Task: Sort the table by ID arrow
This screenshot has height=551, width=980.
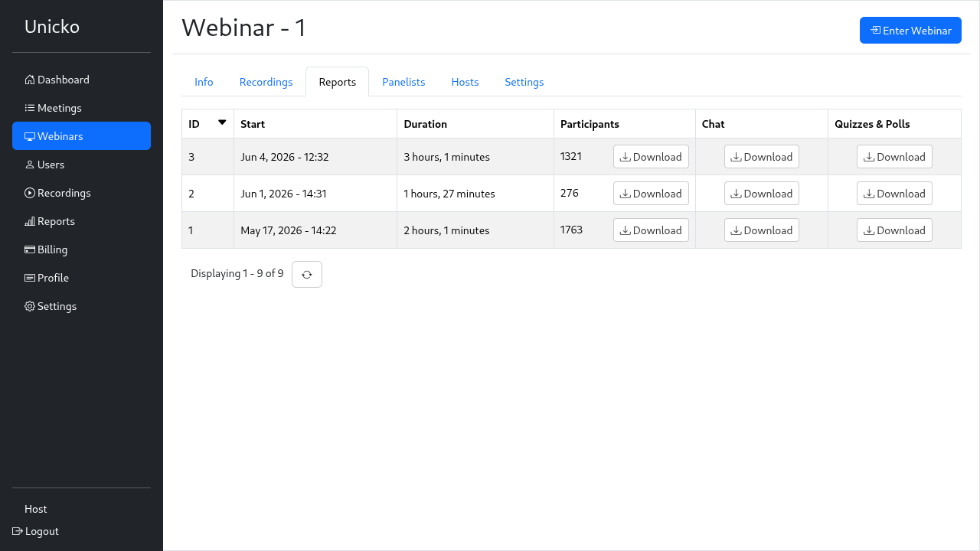Action: pyautogui.click(x=222, y=122)
